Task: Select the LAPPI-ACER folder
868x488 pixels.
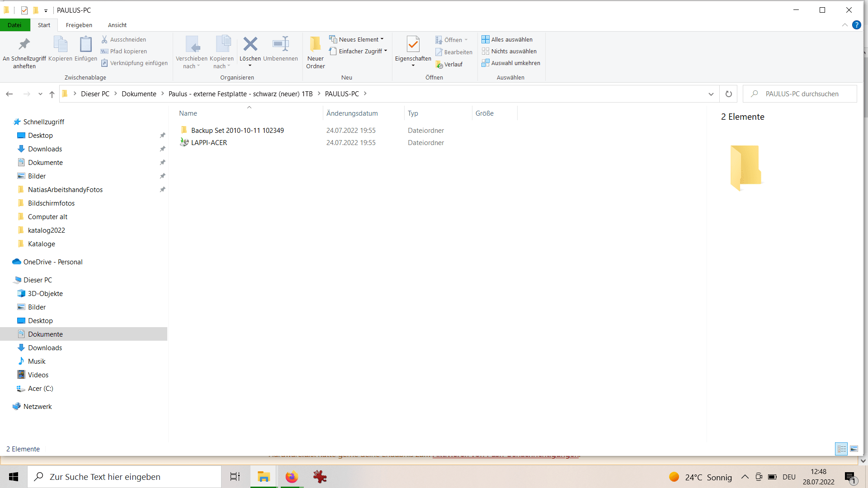Action: (209, 142)
